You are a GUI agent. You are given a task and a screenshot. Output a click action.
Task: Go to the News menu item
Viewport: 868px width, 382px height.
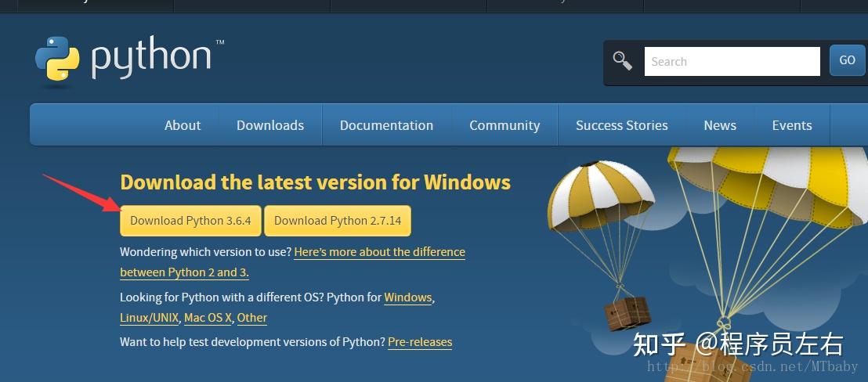[720, 125]
